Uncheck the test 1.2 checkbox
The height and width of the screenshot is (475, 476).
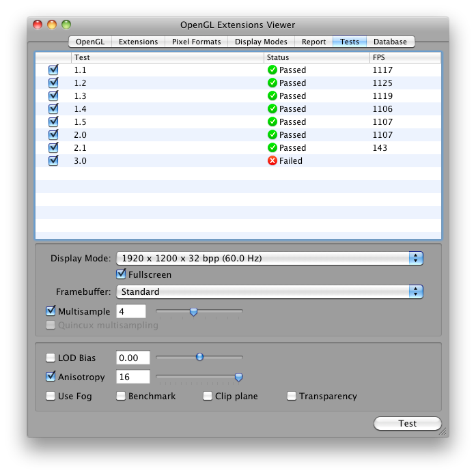click(x=53, y=83)
